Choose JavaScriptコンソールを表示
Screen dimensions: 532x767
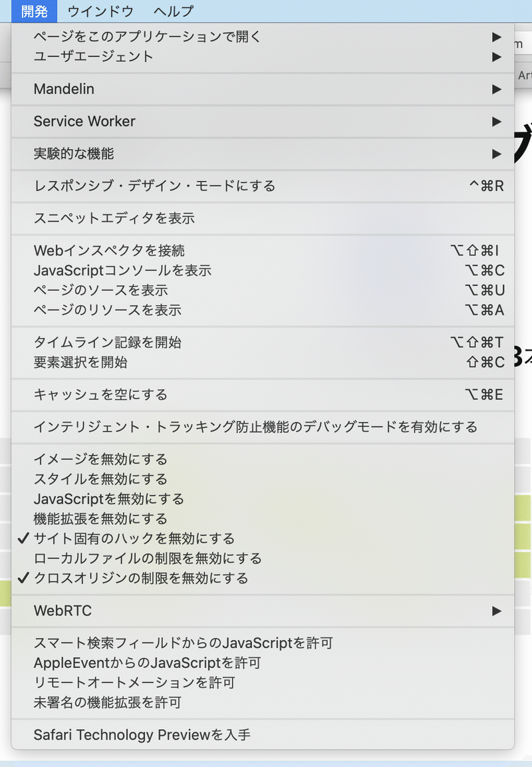[x=263, y=271]
